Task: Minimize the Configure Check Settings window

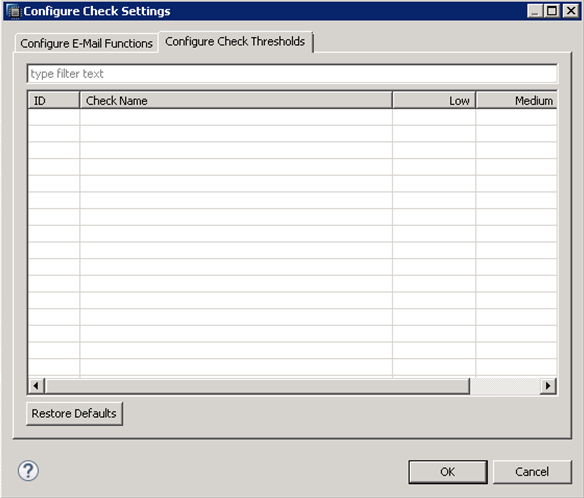Action: pyautogui.click(x=535, y=11)
